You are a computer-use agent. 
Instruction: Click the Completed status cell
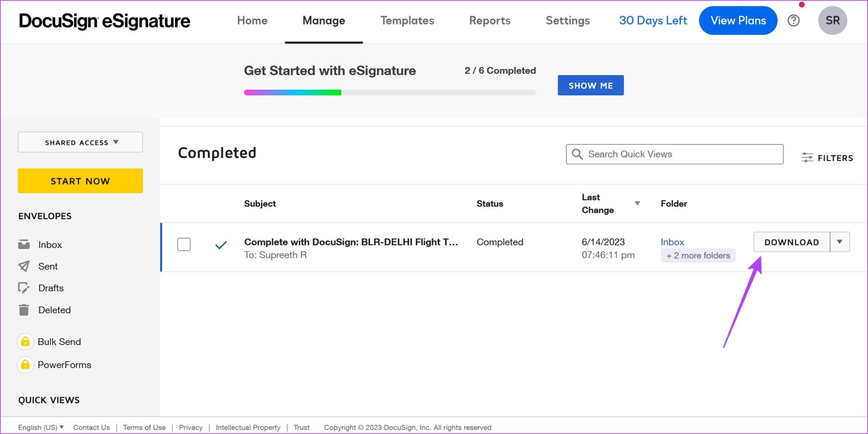[x=500, y=242]
